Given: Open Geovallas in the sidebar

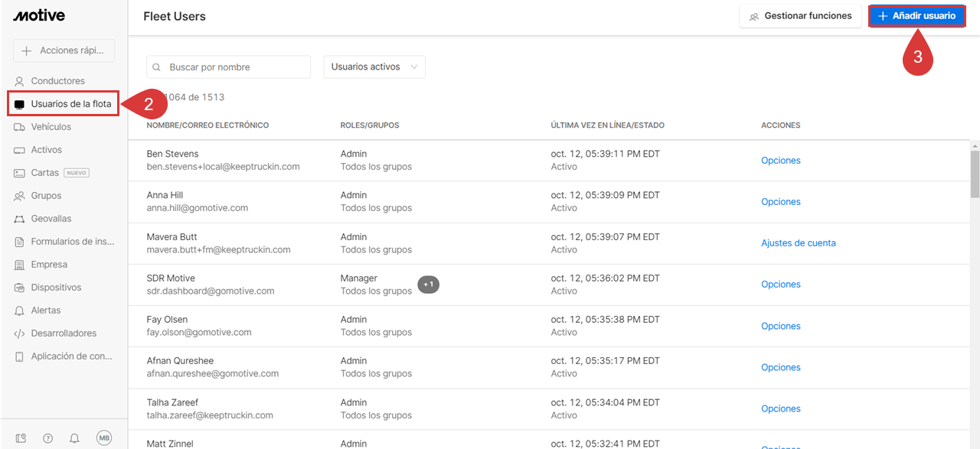Looking at the screenshot, I should coord(51,219).
